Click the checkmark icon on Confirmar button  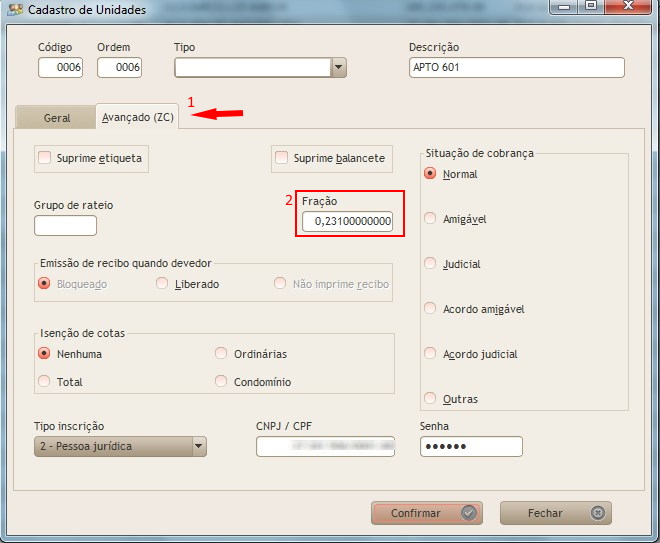click(x=468, y=513)
